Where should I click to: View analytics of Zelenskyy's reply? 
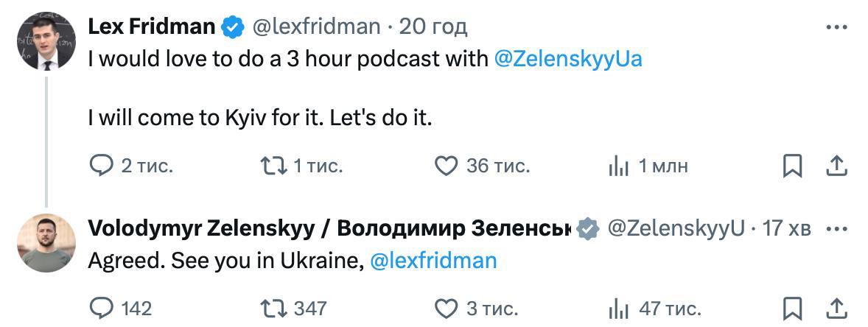click(x=618, y=308)
